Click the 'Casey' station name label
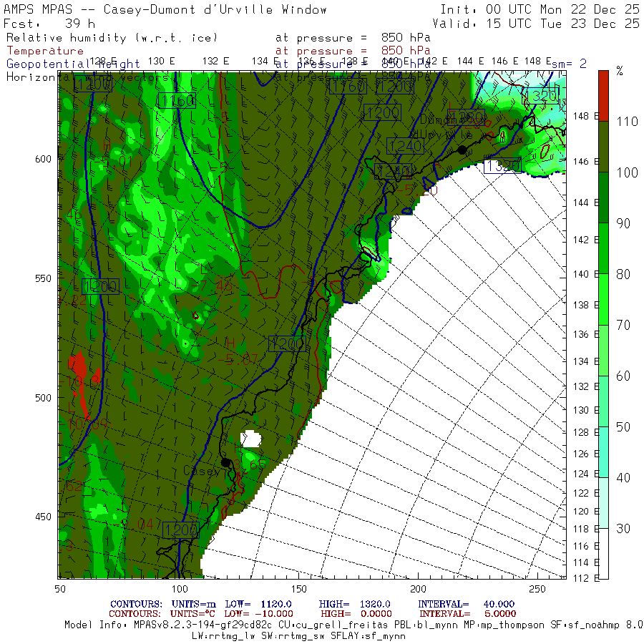The image size is (644, 644). (201, 471)
